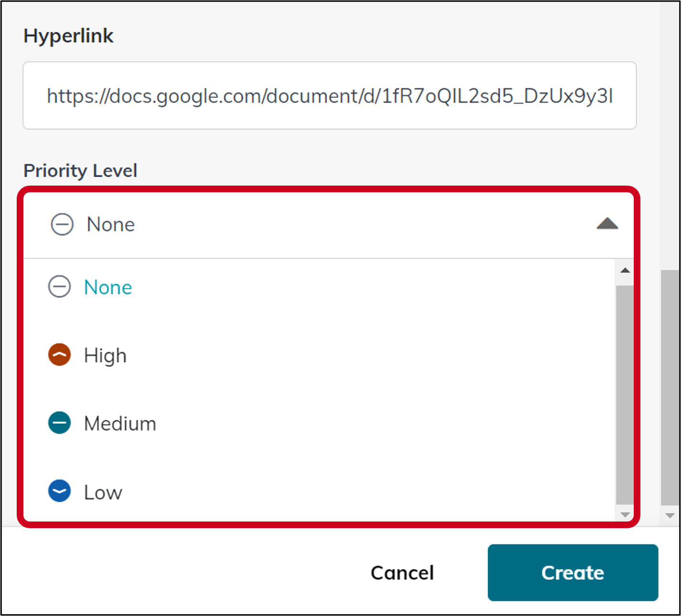Click the High priority orange icon
Viewport: 681px width, 616px height.
coord(60,355)
